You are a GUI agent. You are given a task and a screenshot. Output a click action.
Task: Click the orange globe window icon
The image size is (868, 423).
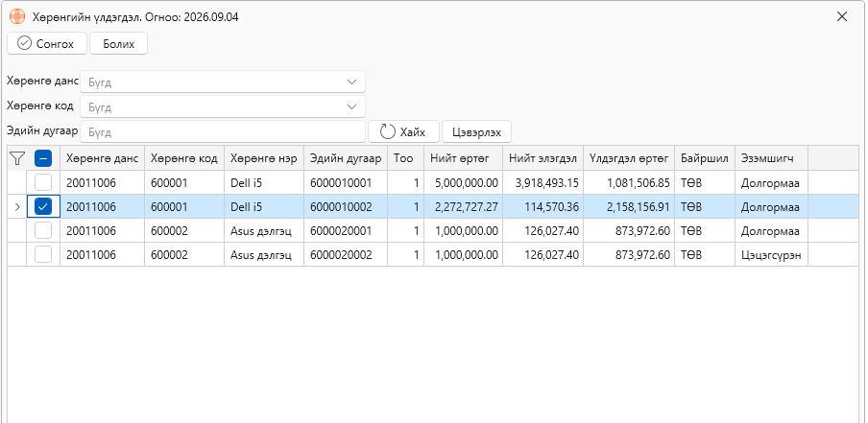17,16
